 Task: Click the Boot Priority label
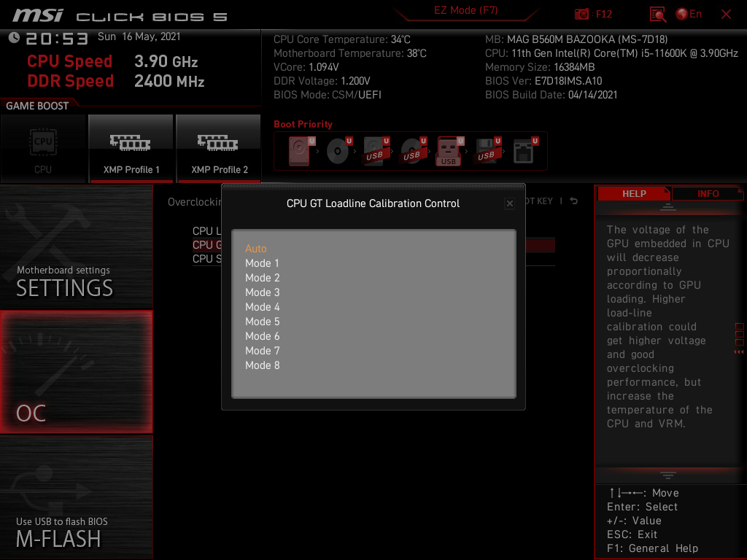[x=303, y=124]
